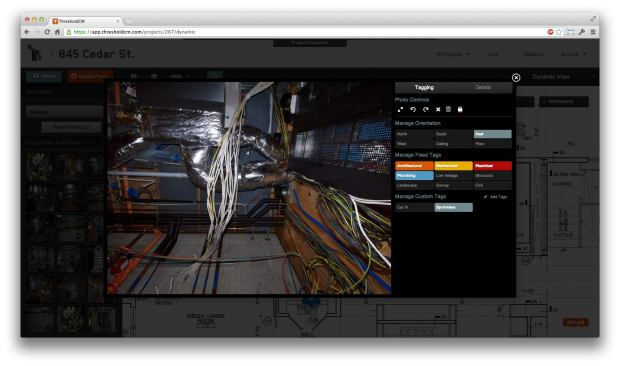Switch to the Details tab
Screen dimensions: 620x366
483,87
